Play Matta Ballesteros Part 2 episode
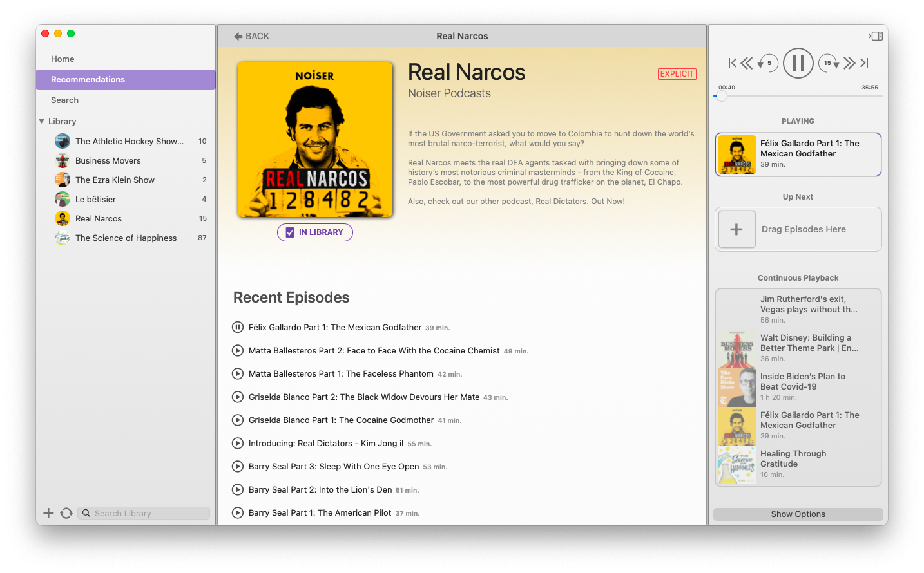924x573 pixels. click(x=238, y=350)
